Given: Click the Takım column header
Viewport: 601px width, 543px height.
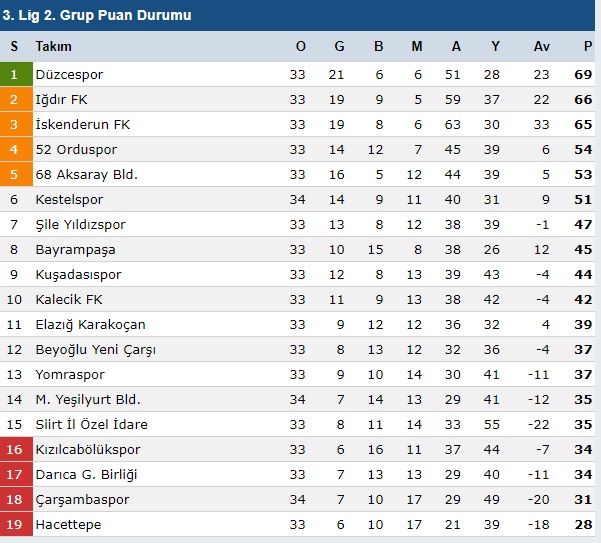Looking at the screenshot, I should tap(53, 47).
